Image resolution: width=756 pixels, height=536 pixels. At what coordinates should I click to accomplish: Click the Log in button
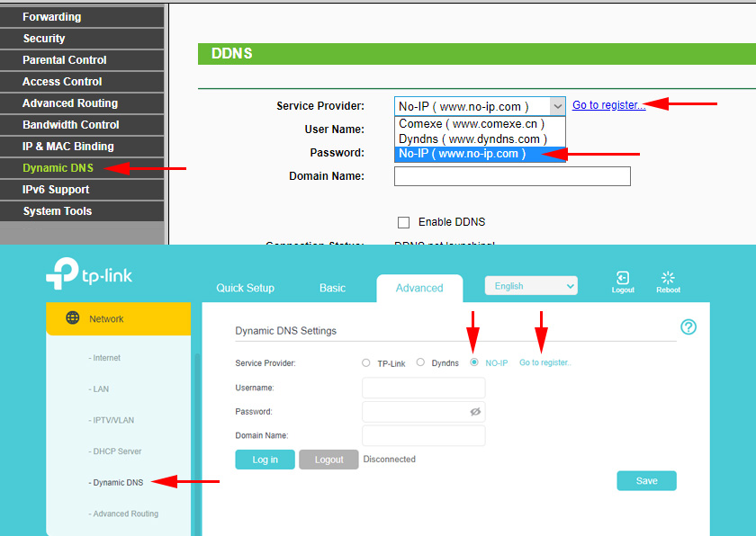pos(265,460)
